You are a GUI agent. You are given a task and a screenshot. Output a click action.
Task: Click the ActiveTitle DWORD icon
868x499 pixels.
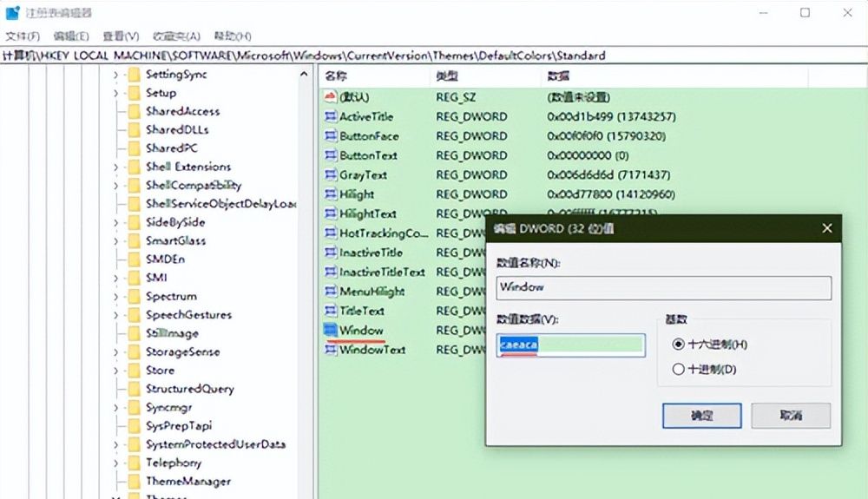pyautogui.click(x=331, y=116)
